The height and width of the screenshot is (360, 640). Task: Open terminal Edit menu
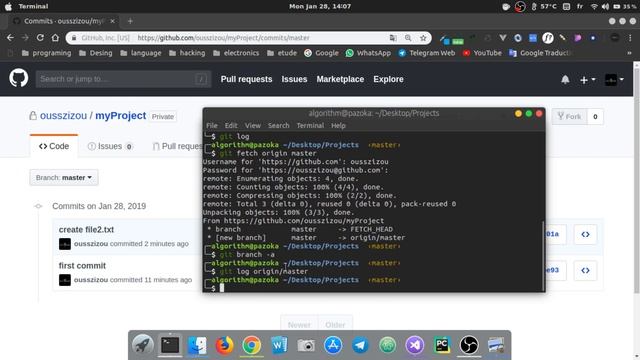click(231, 126)
